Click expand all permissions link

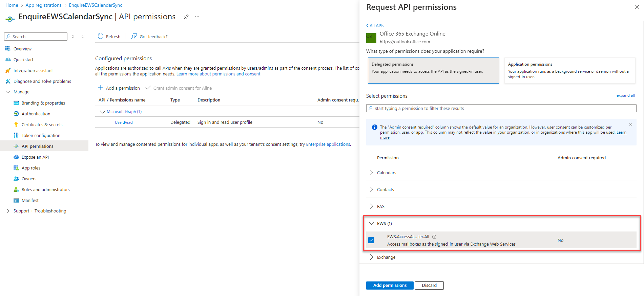pos(625,95)
